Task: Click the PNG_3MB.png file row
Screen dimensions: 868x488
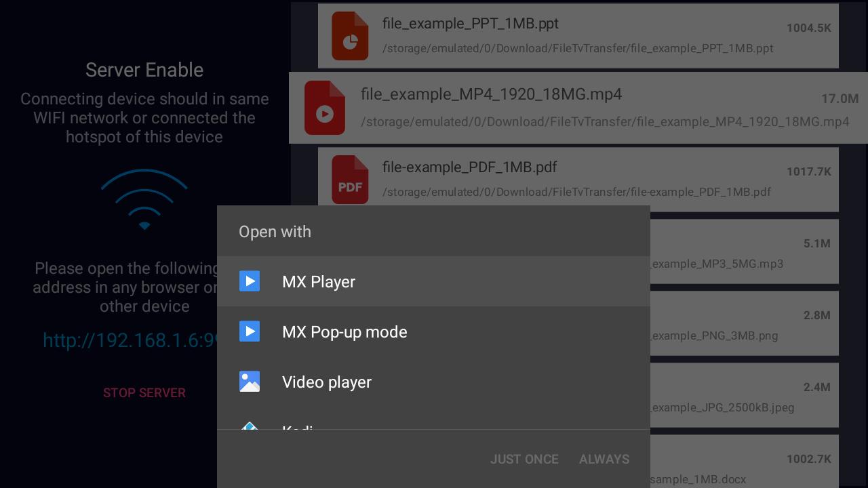Action: tap(745, 323)
